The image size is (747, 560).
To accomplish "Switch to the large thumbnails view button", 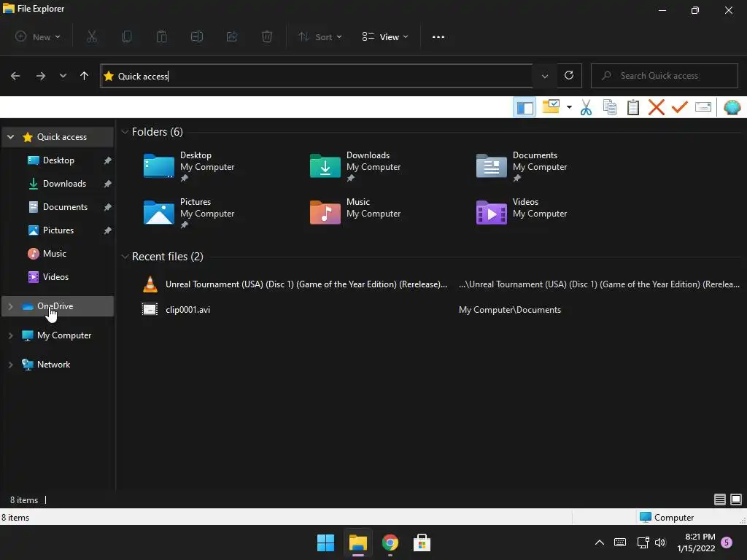I will point(736,499).
